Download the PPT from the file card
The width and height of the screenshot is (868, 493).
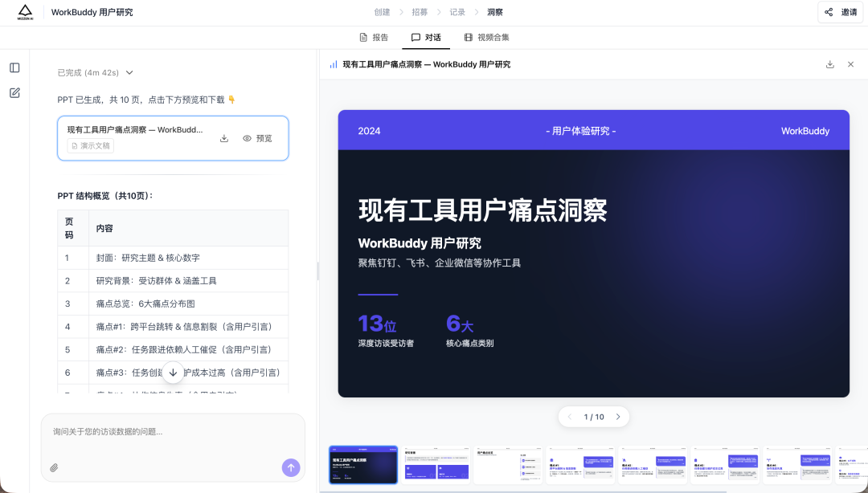224,138
